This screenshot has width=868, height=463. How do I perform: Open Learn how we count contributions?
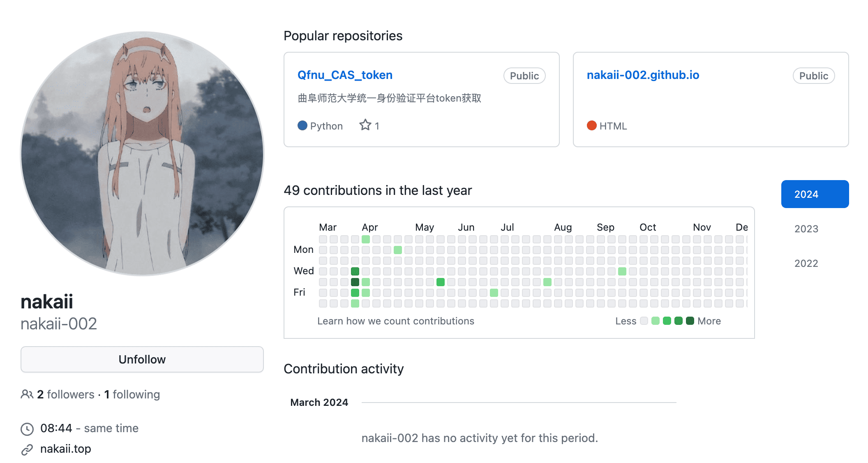[395, 321]
